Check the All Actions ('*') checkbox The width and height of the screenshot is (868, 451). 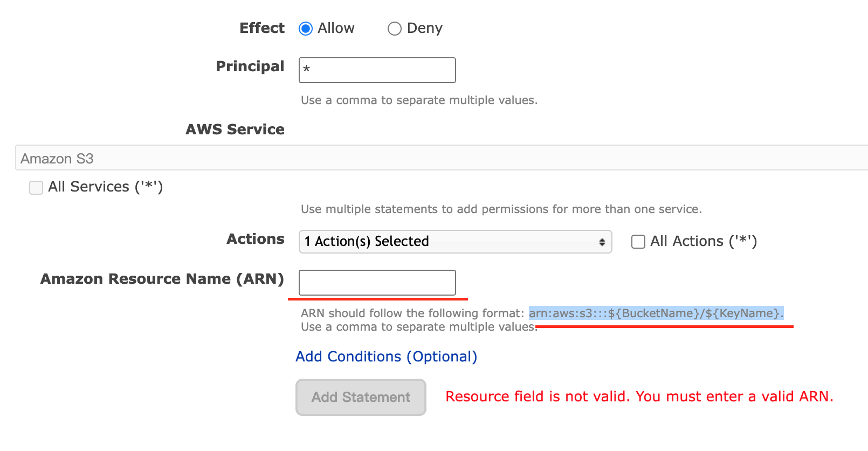coord(638,242)
